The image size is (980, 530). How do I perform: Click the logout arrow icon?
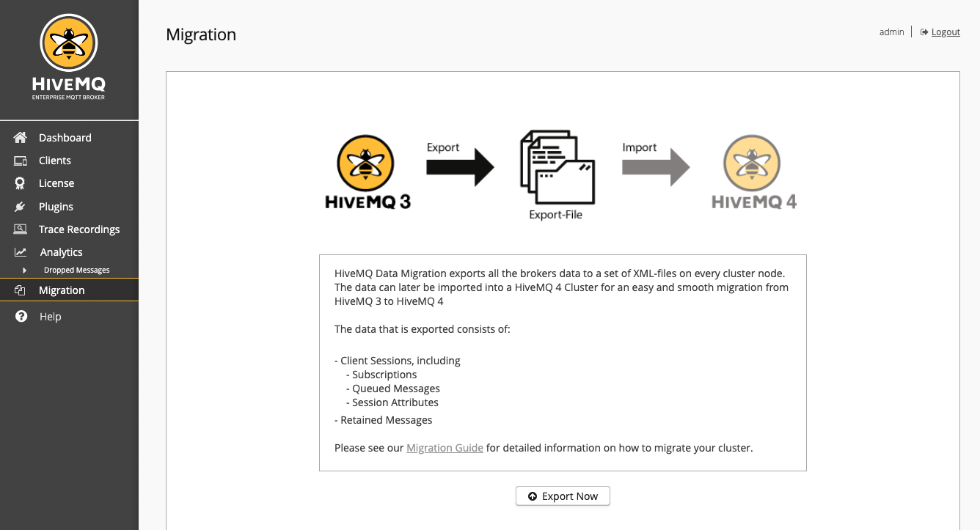click(924, 32)
